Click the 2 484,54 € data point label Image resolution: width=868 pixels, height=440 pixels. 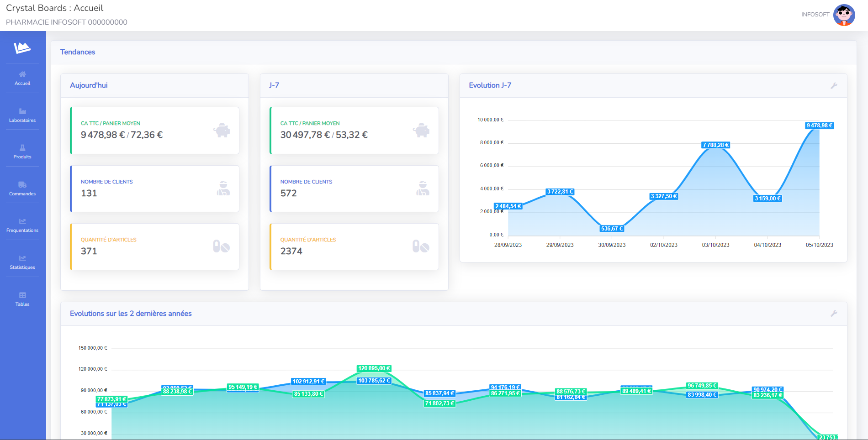click(508, 206)
